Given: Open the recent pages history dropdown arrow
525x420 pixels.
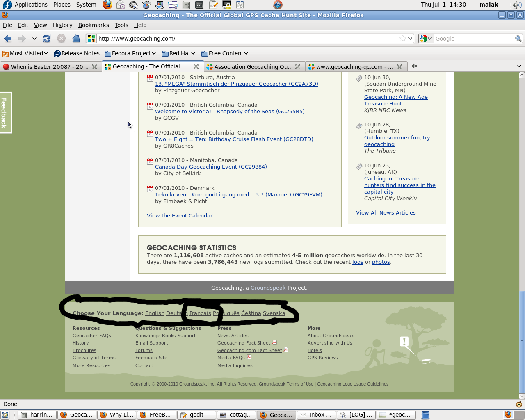Looking at the screenshot, I should tap(34, 39).
